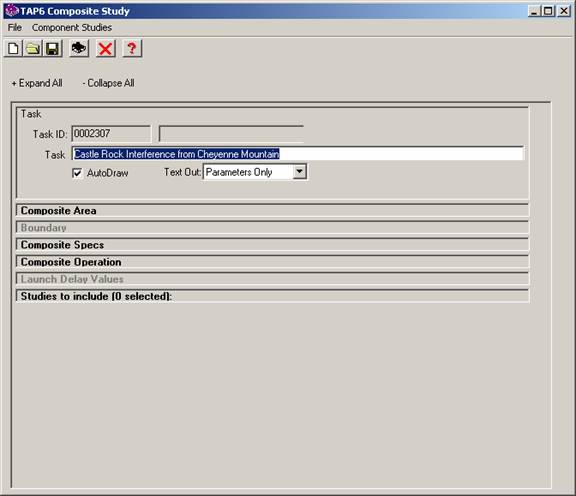The width and height of the screenshot is (576, 496).
Task: Click the Task ID field showing 0002307
Action: click(111, 134)
